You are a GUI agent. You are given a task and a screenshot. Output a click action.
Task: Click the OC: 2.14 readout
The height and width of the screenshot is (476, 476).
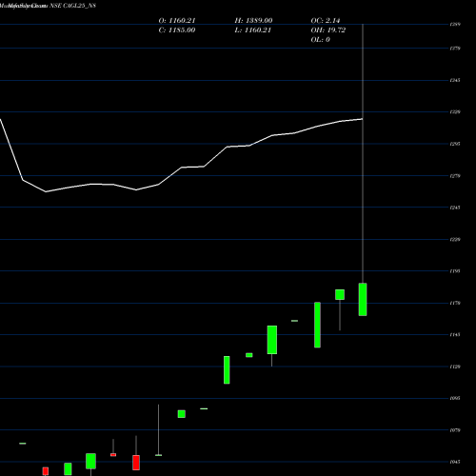[x=326, y=21]
